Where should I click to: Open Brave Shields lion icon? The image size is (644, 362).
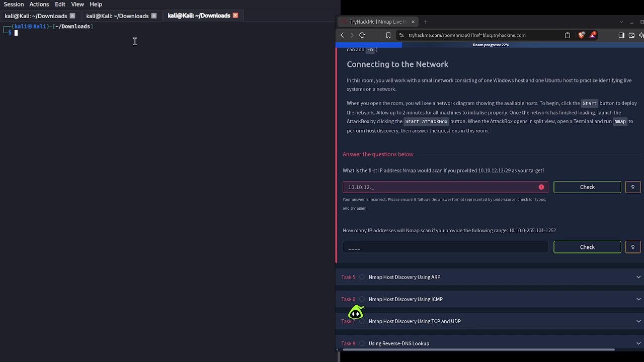(x=582, y=35)
